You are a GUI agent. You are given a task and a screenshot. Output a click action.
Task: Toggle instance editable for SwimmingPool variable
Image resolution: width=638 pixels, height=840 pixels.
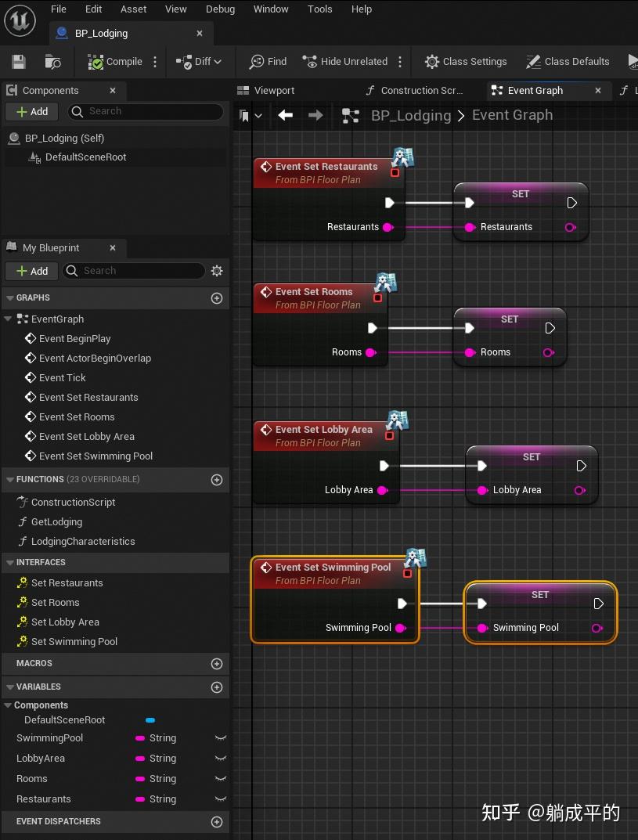220,737
